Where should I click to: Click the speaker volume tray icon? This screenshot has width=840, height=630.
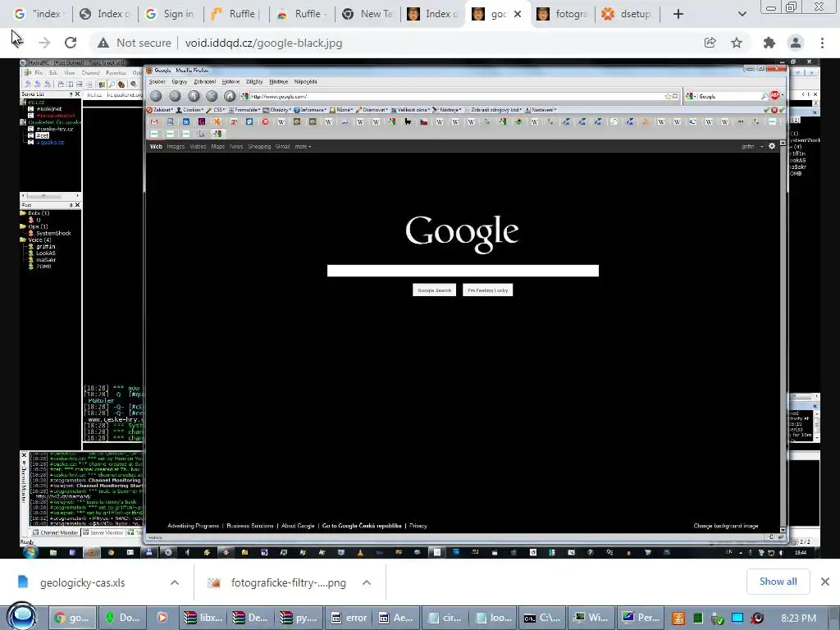[x=757, y=619]
